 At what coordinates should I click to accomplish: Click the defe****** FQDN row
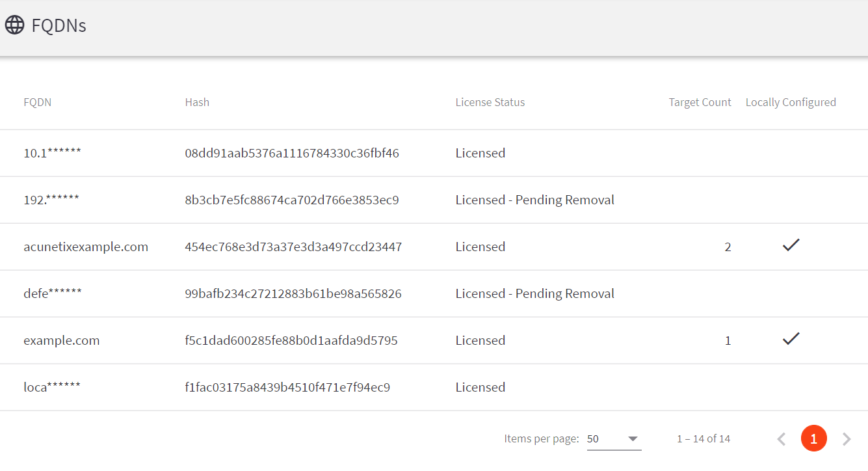[53, 294]
